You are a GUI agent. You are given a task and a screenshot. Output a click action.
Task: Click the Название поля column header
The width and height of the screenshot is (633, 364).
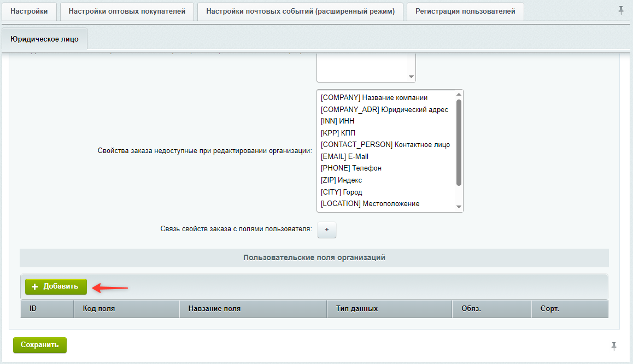(253, 309)
